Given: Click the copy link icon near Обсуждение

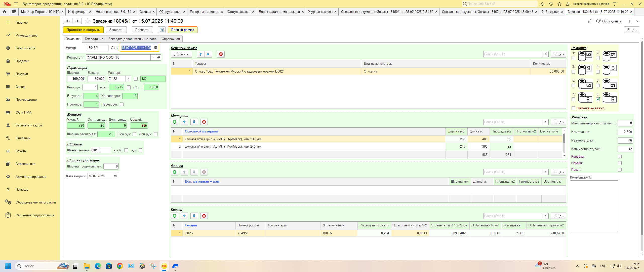Looking at the screenshot, I should 590,21.
